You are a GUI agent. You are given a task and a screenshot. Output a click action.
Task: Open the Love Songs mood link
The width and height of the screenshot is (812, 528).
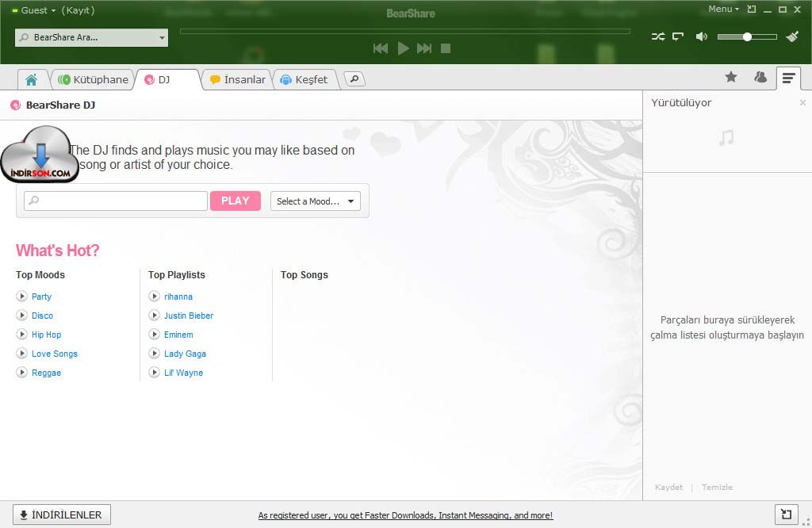55,354
